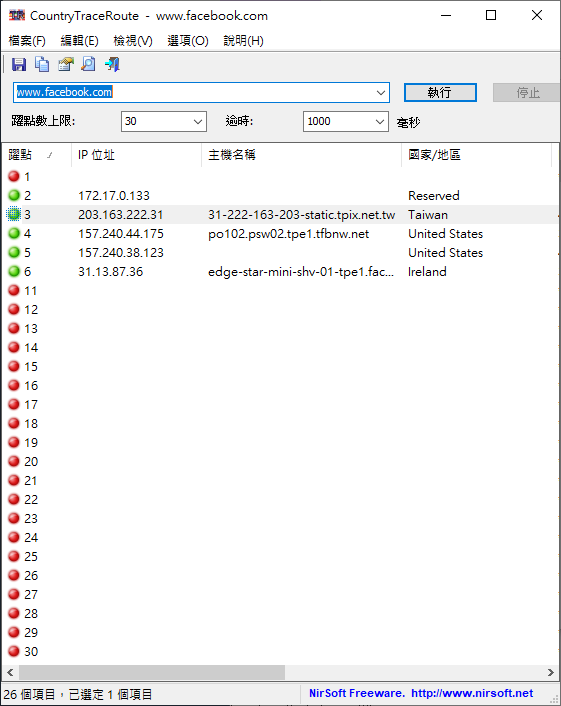Click the Exit door toolbar icon
The width and height of the screenshot is (561, 706).
112,64
